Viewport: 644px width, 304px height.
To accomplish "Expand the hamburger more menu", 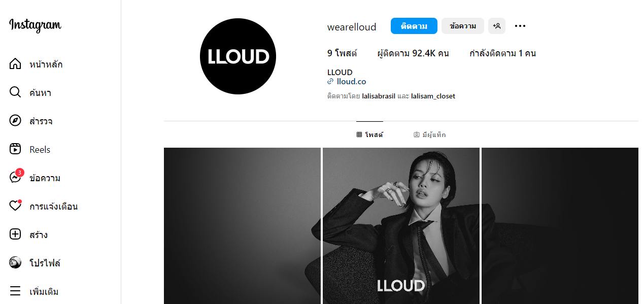I will click(15, 292).
